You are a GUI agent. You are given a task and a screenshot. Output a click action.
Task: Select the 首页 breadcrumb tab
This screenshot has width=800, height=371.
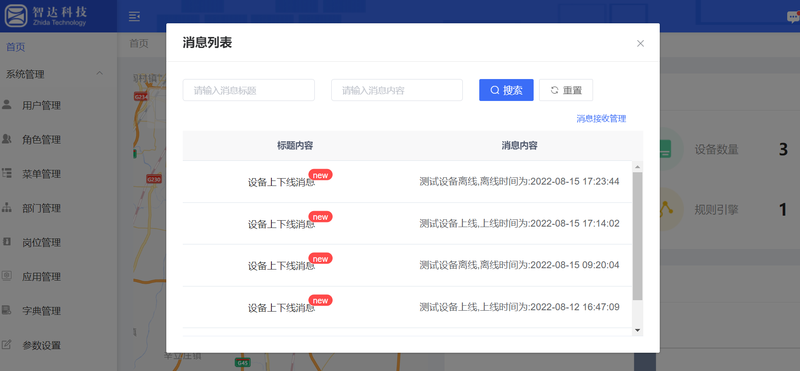coord(139,43)
